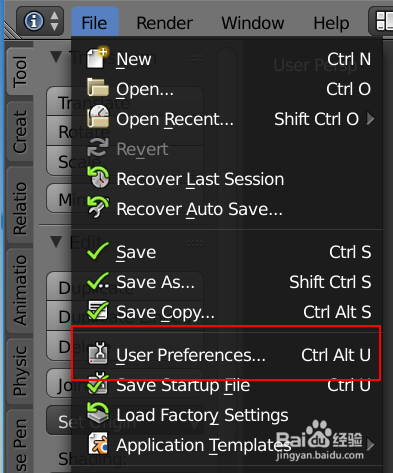Click the Recover Last Session icon
393x473 pixels.
pyautogui.click(x=98, y=177)
